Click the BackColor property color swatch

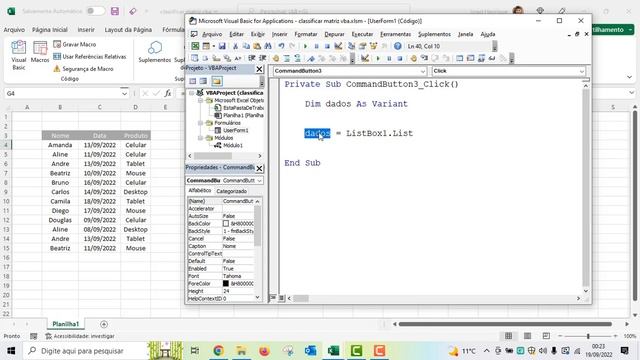[226, 224]
